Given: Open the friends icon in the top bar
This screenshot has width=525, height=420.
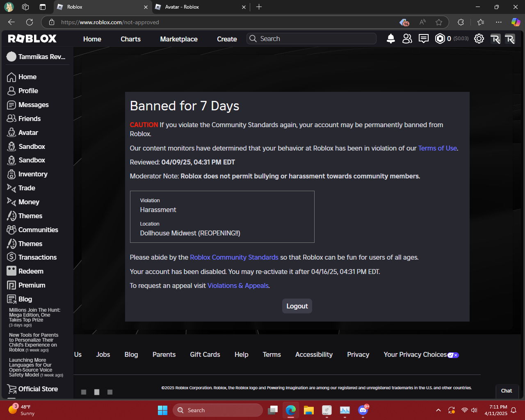Looking at the screenshot, I should pos(407,39).
